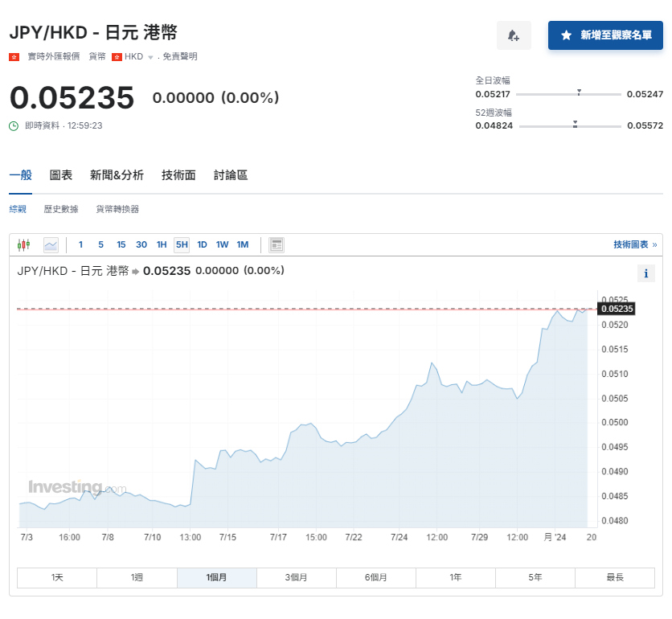
Task: Click the clock icon beside 即時資料
Action: click(x=13, y=125)
